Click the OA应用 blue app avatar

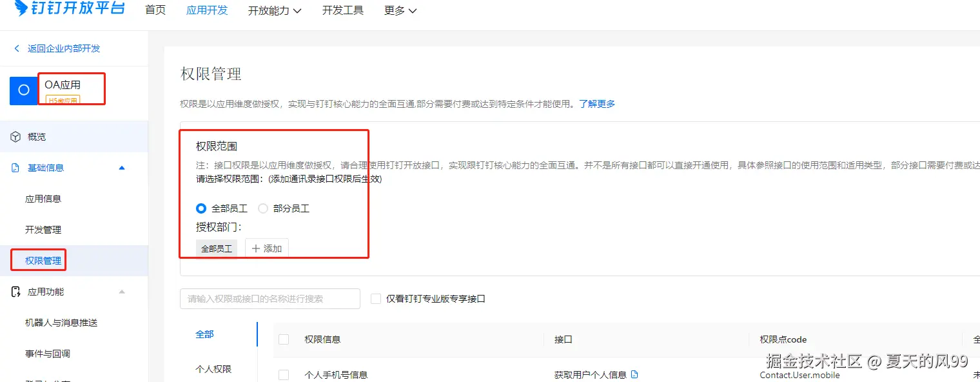pos(24,90)
